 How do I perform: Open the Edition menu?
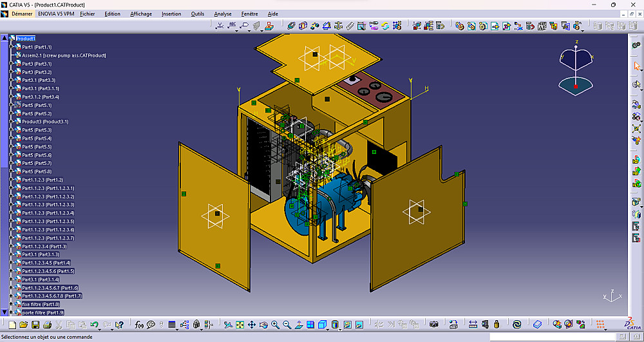(113, 14)
